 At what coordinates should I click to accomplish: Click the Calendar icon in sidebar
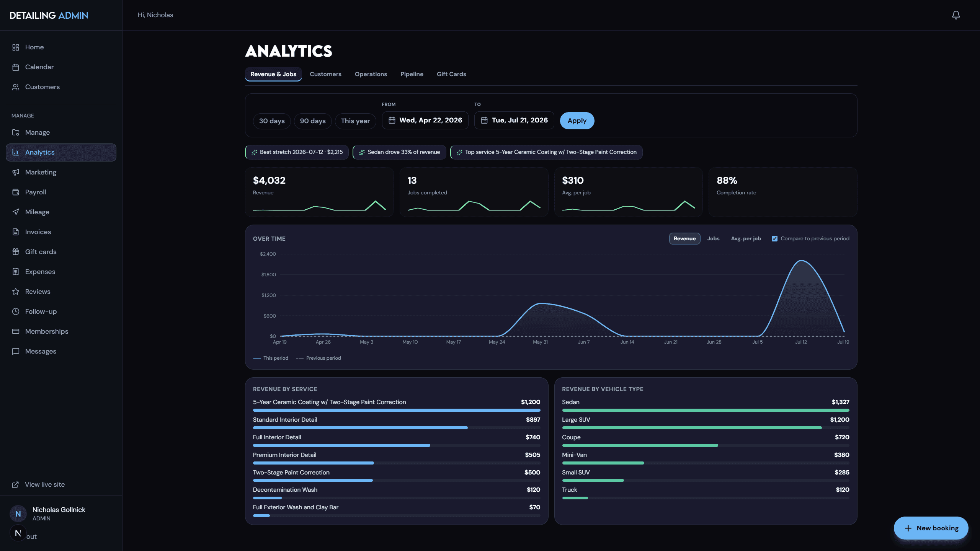pos(16,67)
